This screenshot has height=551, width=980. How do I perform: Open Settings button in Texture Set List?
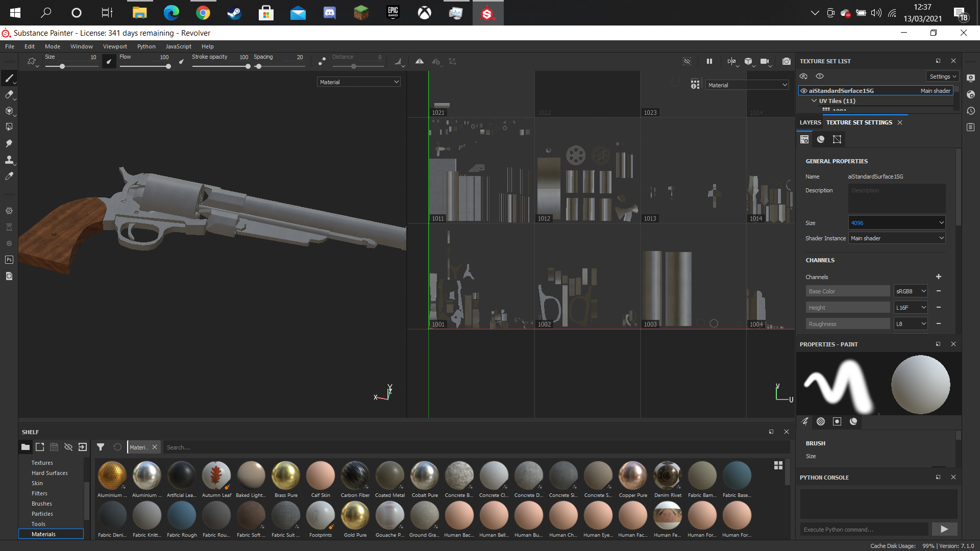tap(942, 77)
